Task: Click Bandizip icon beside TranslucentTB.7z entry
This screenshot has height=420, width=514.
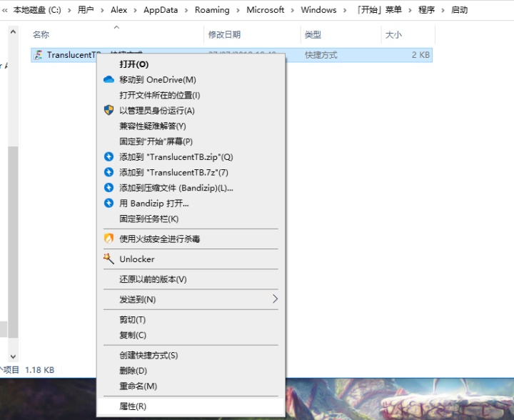Action: coord(109,172)
